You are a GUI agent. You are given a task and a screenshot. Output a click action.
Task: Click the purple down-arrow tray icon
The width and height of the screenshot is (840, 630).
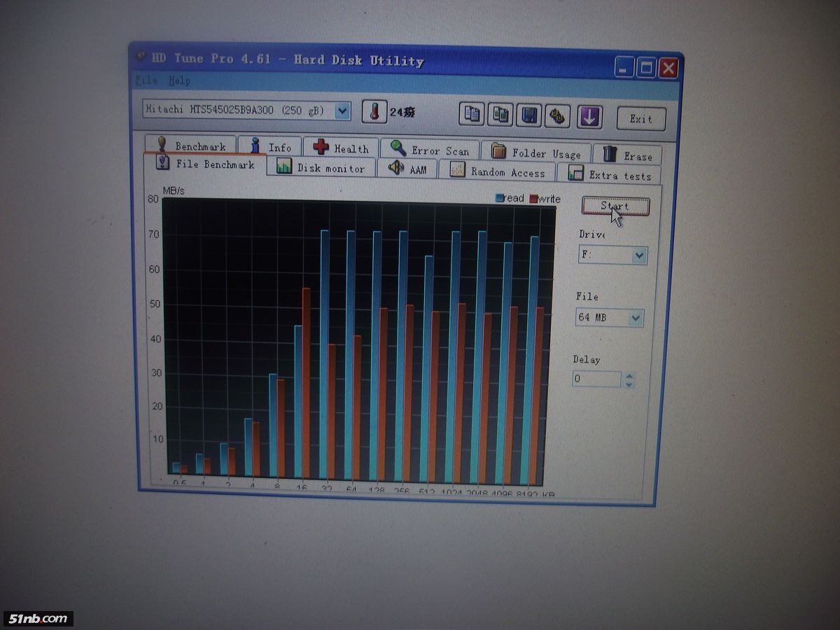589,117
